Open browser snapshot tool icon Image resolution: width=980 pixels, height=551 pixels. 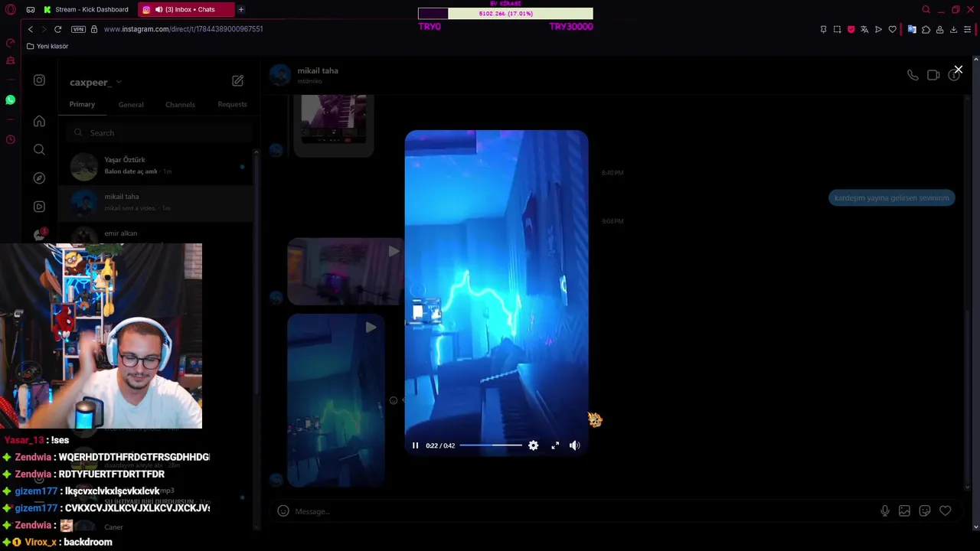837,29
